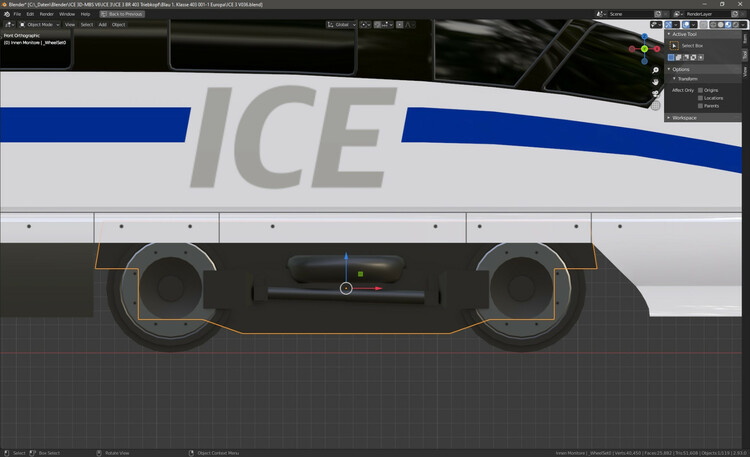750x457 pixels.
Task: Open the Window menu
Action: click(x=67, y=14)
